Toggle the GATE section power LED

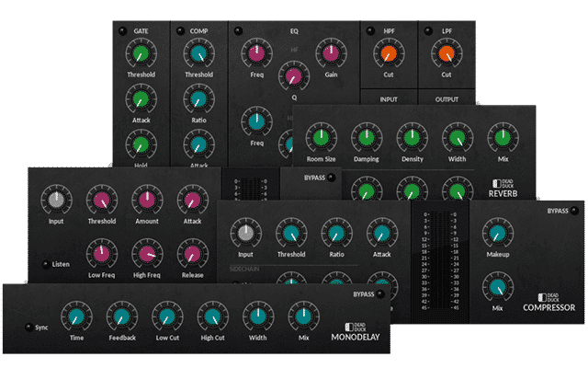pyautogui.click(x=122, y=30)
